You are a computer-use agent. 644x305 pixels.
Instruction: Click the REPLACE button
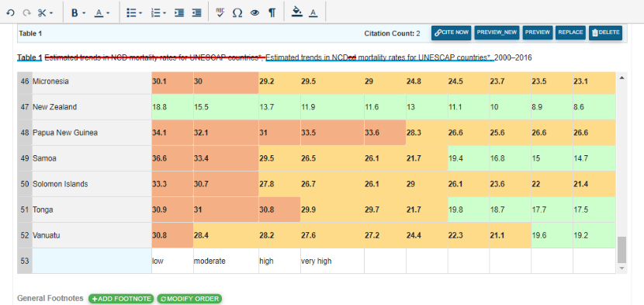click(x=570, y=33)
